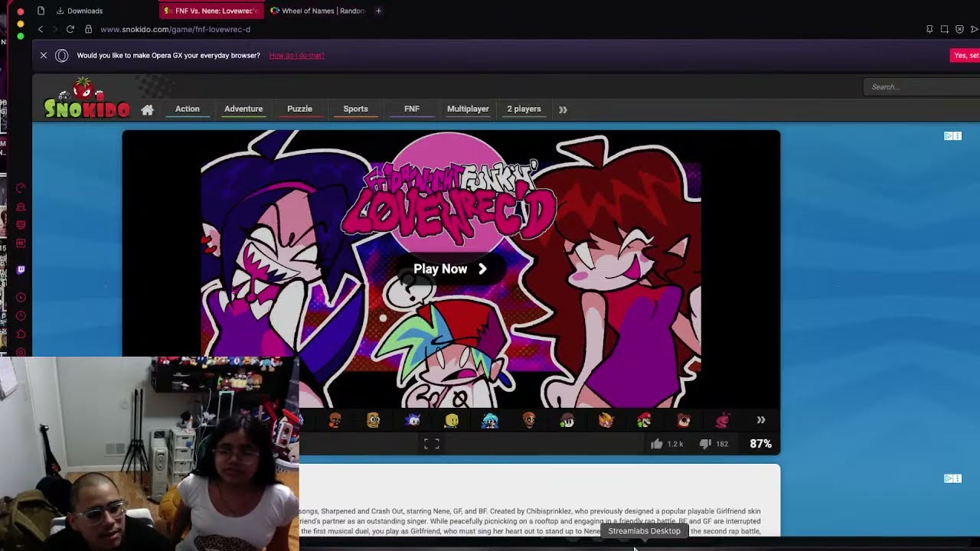Open GX Control speedometer icon in sidebar
This screenshot has height=551, width=980.
coord(21,188)
